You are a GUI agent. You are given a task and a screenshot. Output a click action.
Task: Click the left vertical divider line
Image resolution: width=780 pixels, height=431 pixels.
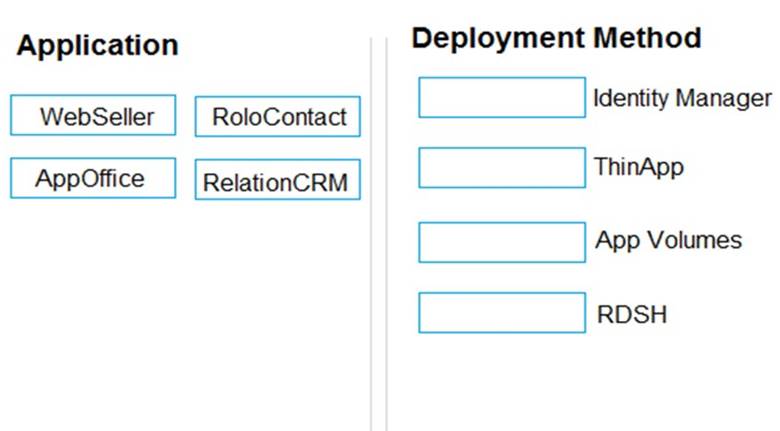click(x=371, y=230)
